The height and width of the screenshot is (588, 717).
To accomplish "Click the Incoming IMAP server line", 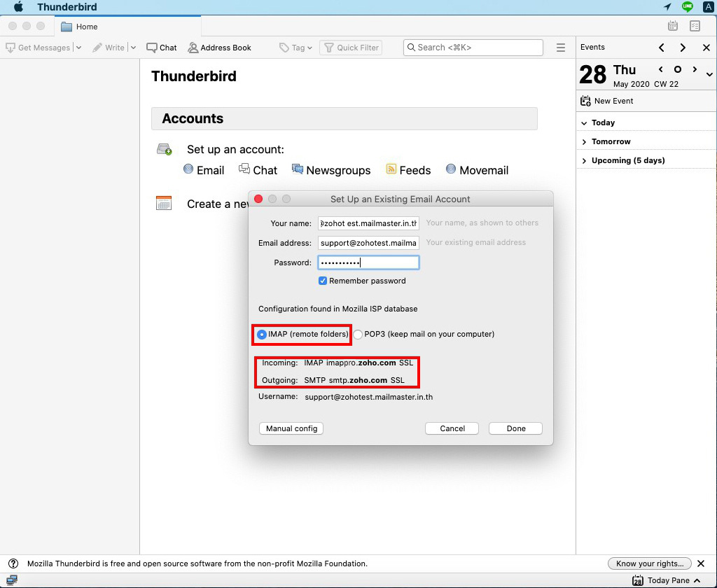I will (337, 363).
